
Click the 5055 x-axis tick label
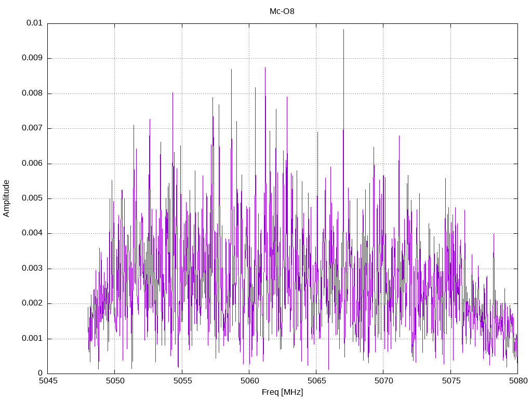[182, 381]
